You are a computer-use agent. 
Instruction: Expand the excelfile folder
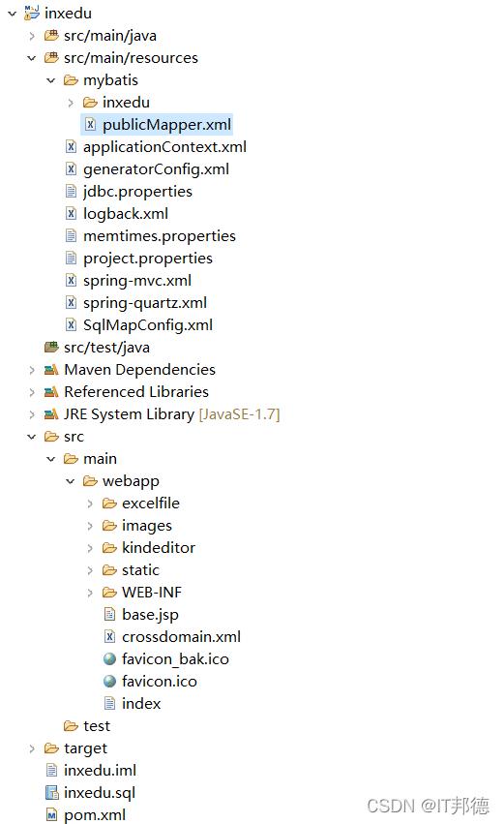[90, 504]
